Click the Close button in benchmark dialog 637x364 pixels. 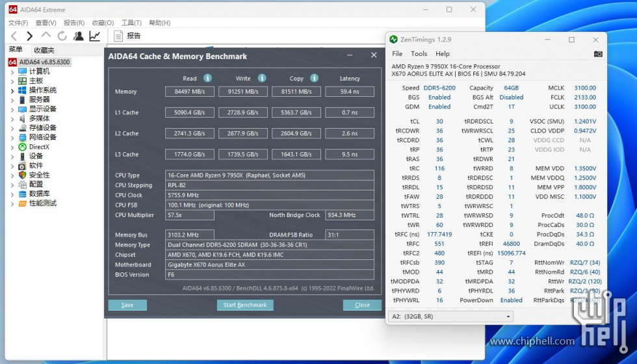(362, 305)
